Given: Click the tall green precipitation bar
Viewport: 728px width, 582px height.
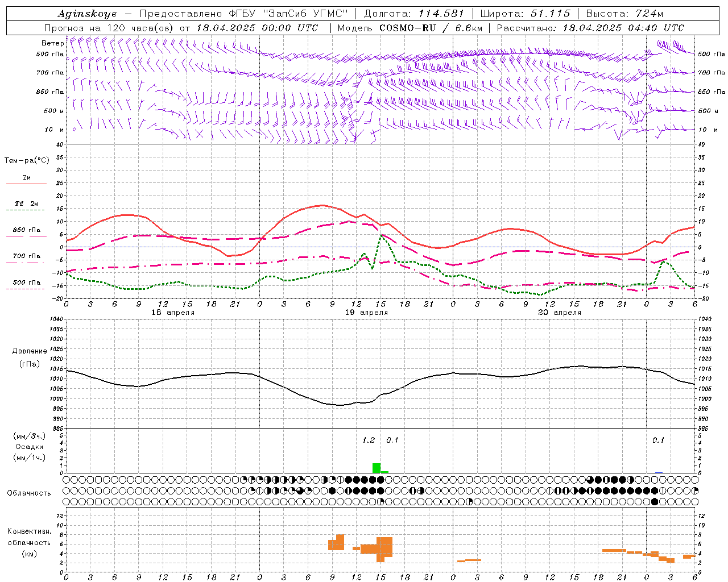Looking at the screenshot, I should [x=377, y=468].
